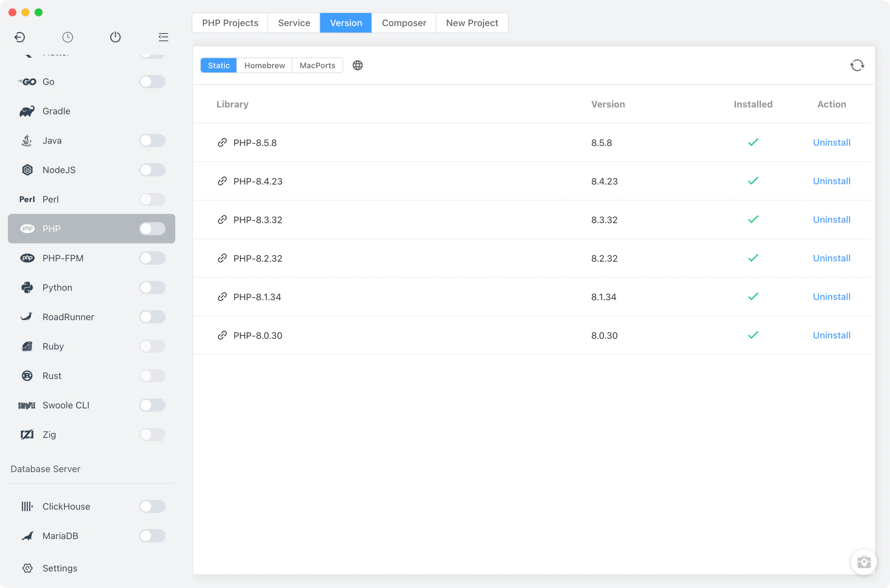890x588 pixels.
Task: Select the Homebrew source tab
Action: 265,65
